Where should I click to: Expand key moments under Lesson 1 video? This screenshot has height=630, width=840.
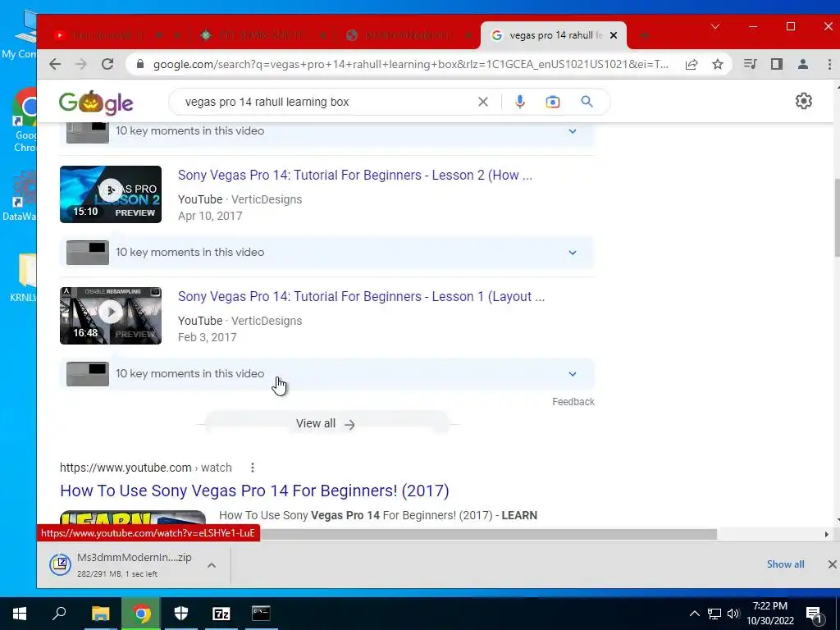click(x=572, y=374)
